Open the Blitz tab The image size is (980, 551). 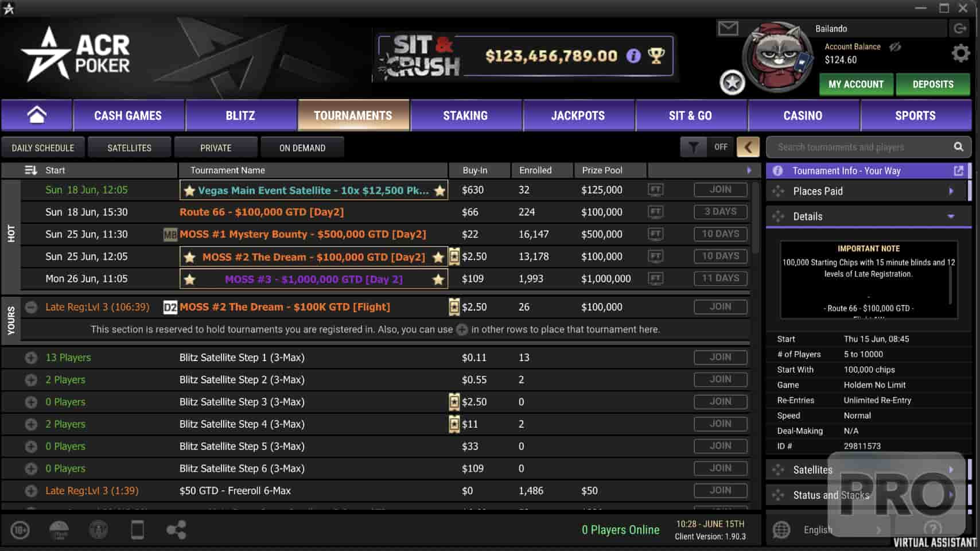click(x=240, y=115)
